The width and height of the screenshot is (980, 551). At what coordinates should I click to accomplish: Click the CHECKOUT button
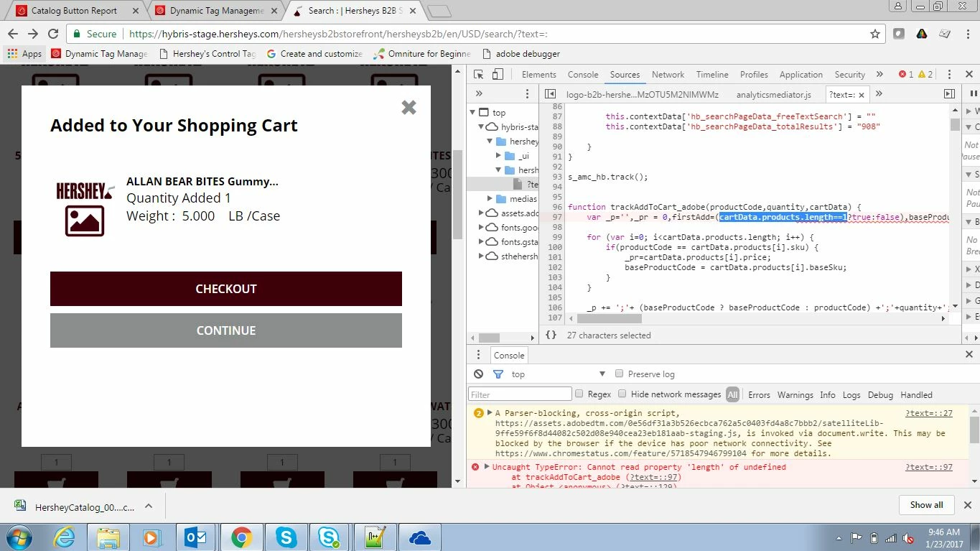[x=226, y=289]
